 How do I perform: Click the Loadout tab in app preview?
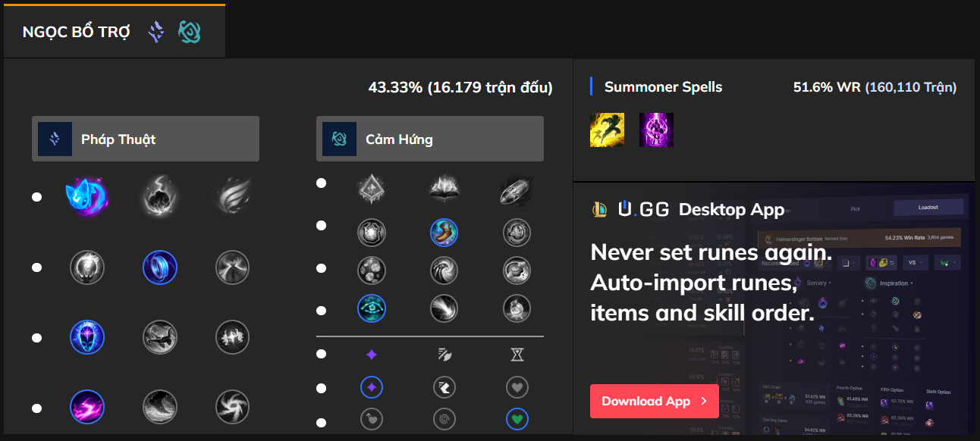928,207
